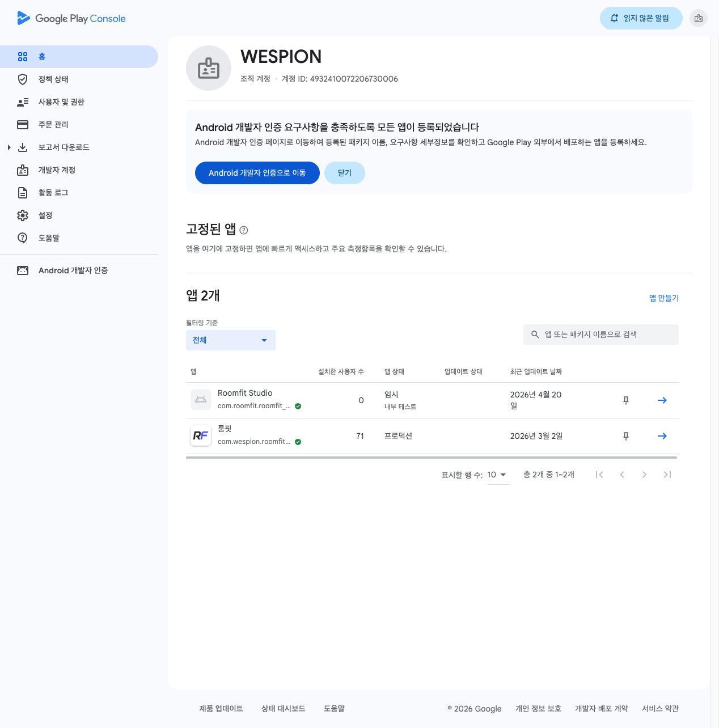
Task: Click the help icon beside 고정된 앱
Action: point(244,230)
